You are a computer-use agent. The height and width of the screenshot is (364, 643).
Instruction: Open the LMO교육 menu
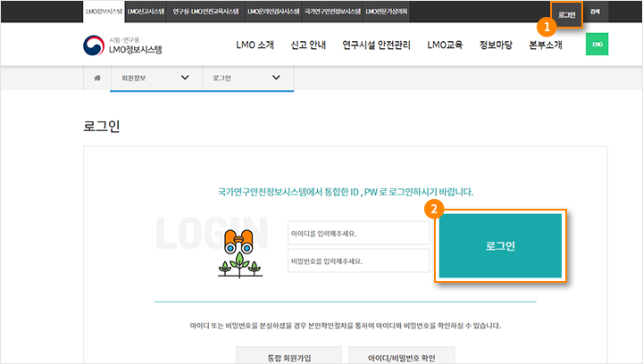coord(445,45)
